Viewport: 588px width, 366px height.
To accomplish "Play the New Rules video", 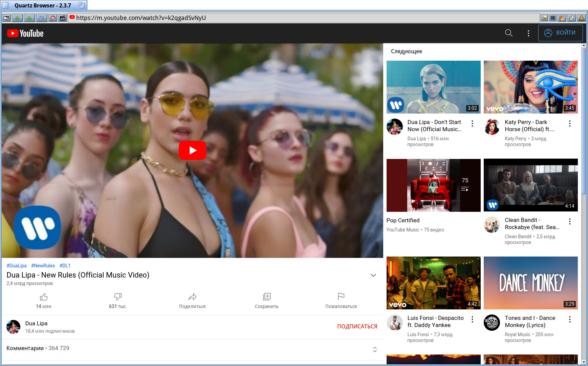I will (192, 150).
